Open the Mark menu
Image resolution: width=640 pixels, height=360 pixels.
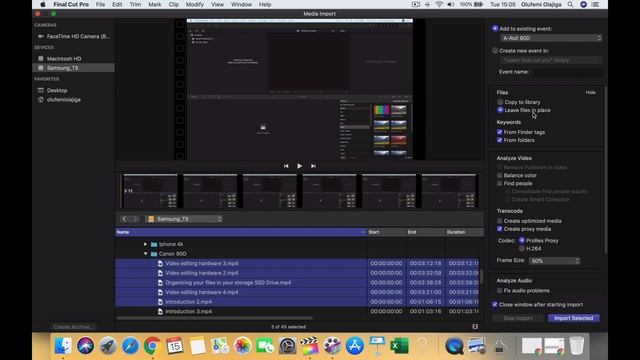(154, 4)
